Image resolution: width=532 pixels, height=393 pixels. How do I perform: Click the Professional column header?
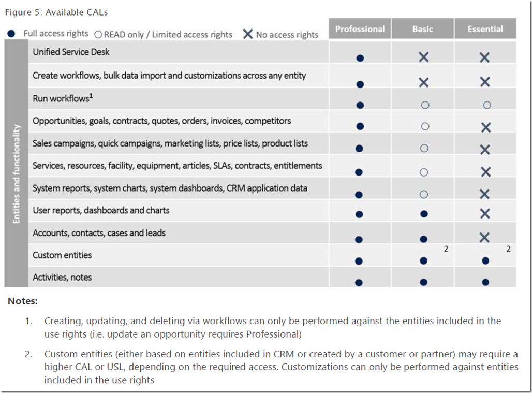click(x=360, y=29)
